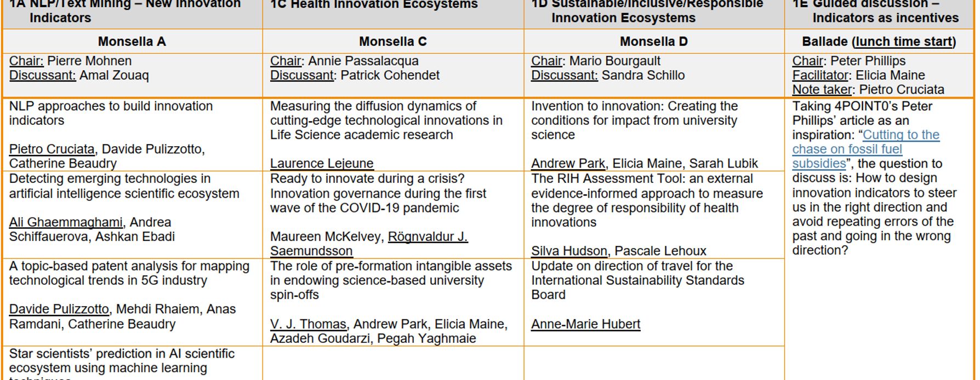980x380 pixels.
Task: Click presenter name Ali Ghaemmaghami
Action: (66, 222)
